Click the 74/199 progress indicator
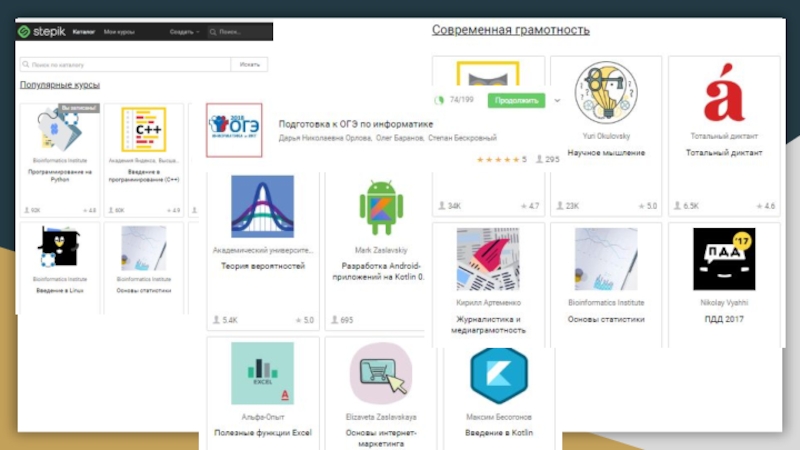 (454, 100)
